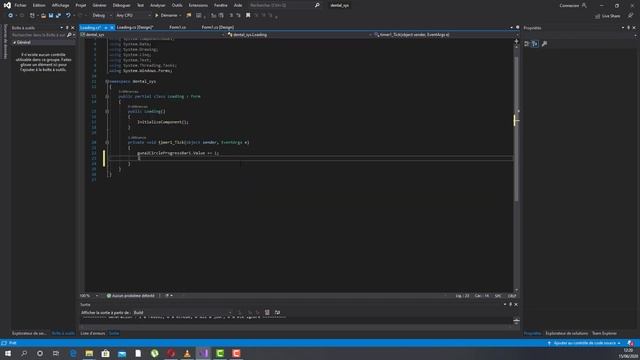Open VLC cone icon in the taskbar

click(x=187, y=353)
